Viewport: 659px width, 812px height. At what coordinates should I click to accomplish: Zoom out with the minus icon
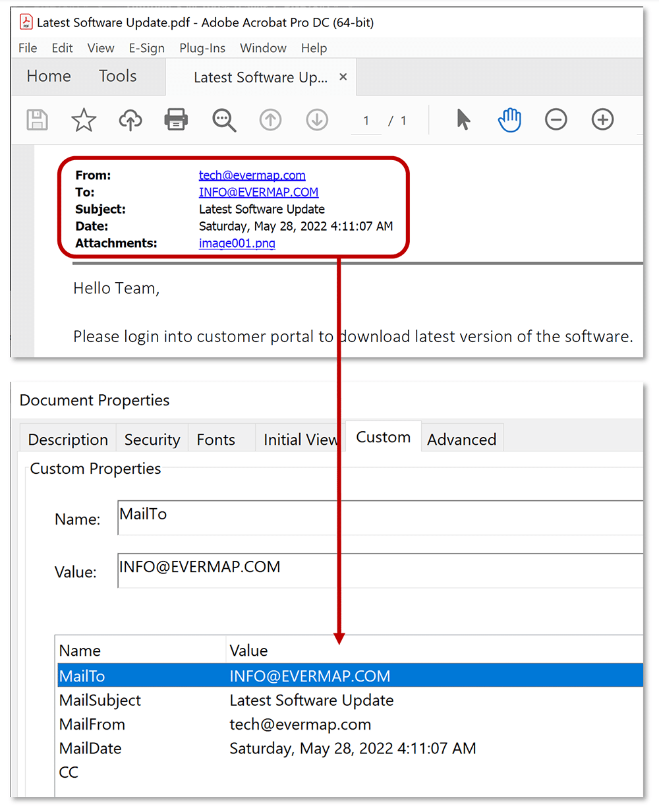click(556, 120)
